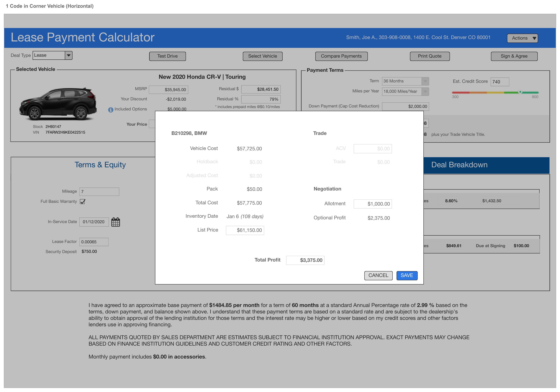This screenshot has width=560, height=392.
Task: Click the Due at Signing $100.00 value
Action: pyautogui.click(x=521, y=246)
